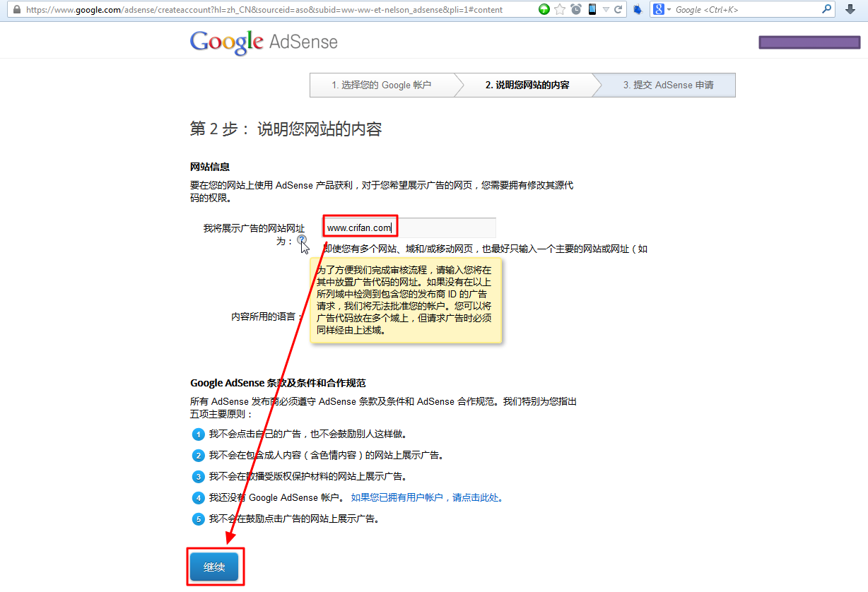Click the 我将展示广告的网站网址为 label
This screenshot has height=592, width=868.
click(254, 235)
